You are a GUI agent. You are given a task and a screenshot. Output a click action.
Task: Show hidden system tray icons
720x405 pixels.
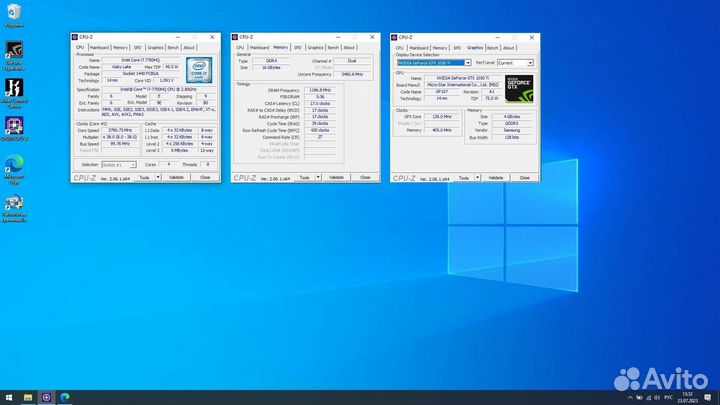(x=630, y=398)
